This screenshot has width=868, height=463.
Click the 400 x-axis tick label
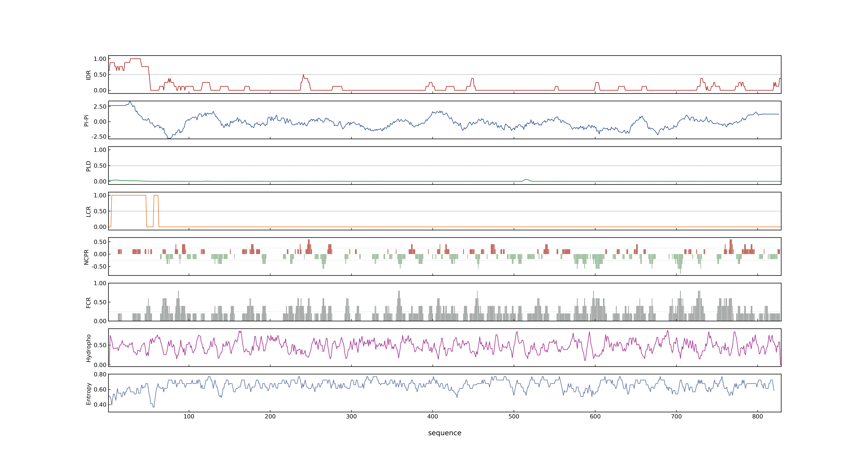click(432, 416)
